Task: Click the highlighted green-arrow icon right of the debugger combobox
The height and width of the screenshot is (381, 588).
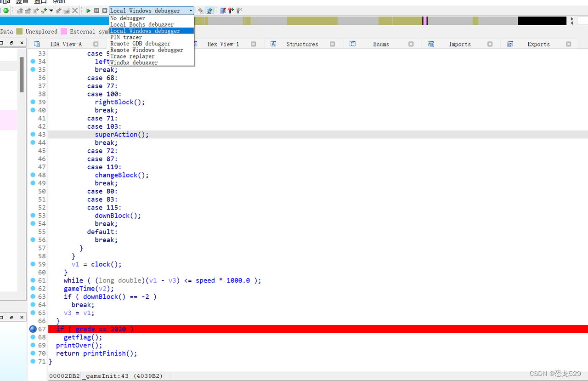Action: point(209,11)
